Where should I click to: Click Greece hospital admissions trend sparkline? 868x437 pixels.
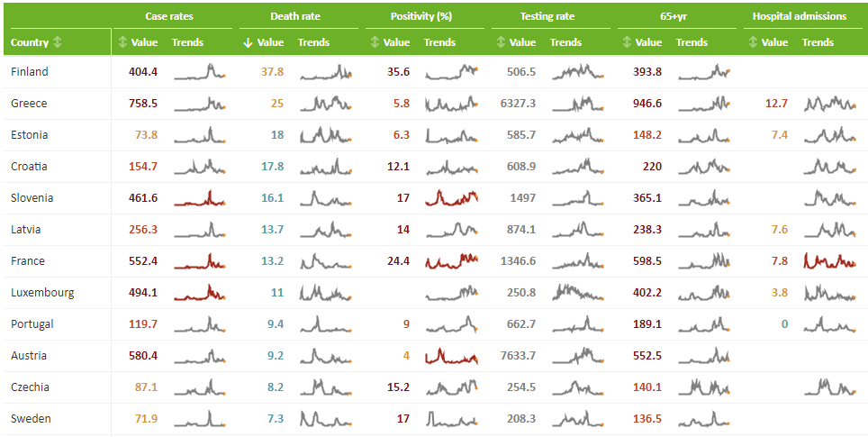point(829,104)
